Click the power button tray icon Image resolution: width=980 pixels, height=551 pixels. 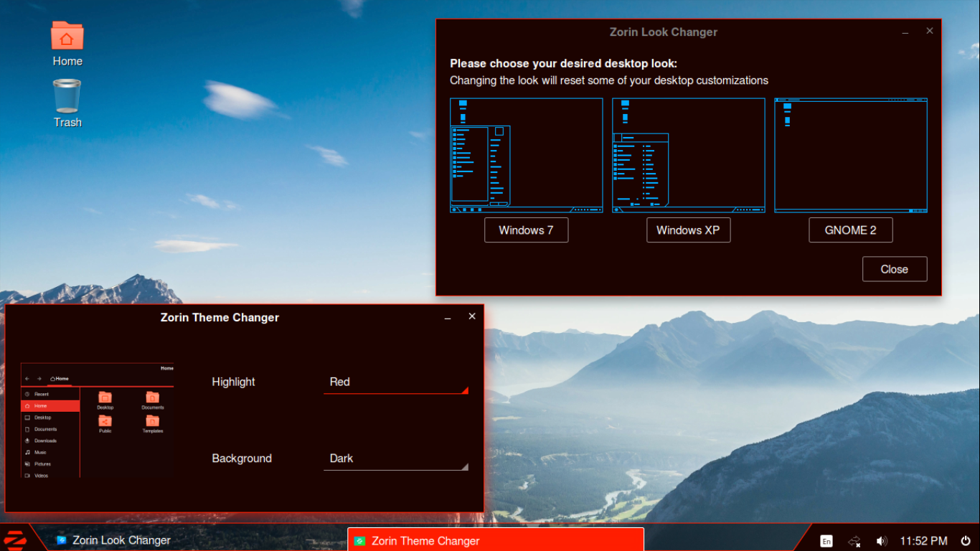tap(966, 541)
